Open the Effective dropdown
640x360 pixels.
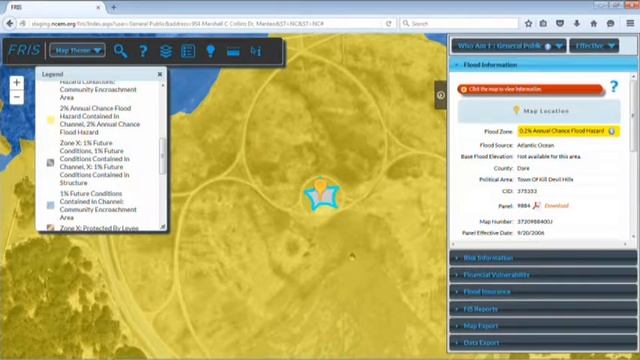point(594,46)
